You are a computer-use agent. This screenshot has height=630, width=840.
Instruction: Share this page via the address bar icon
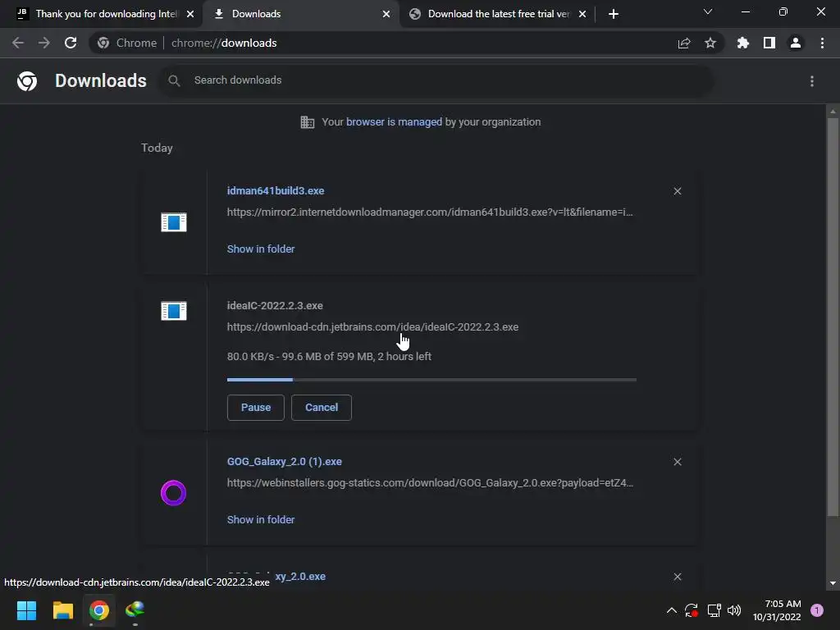coord(684,43)
